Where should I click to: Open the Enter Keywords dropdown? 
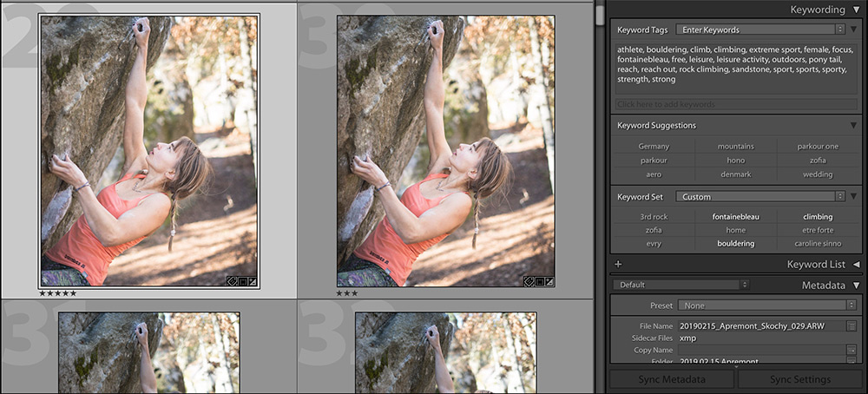[760, 30]
